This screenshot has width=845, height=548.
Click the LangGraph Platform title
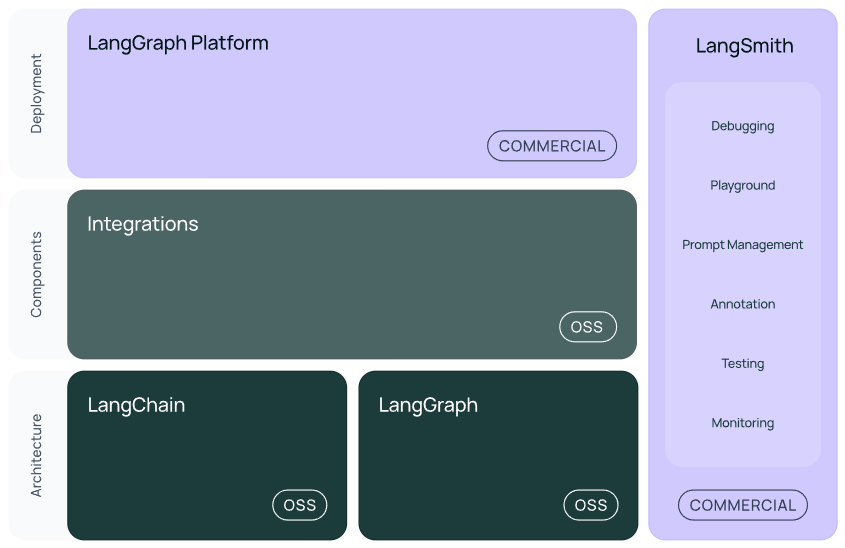coord(178,44)
